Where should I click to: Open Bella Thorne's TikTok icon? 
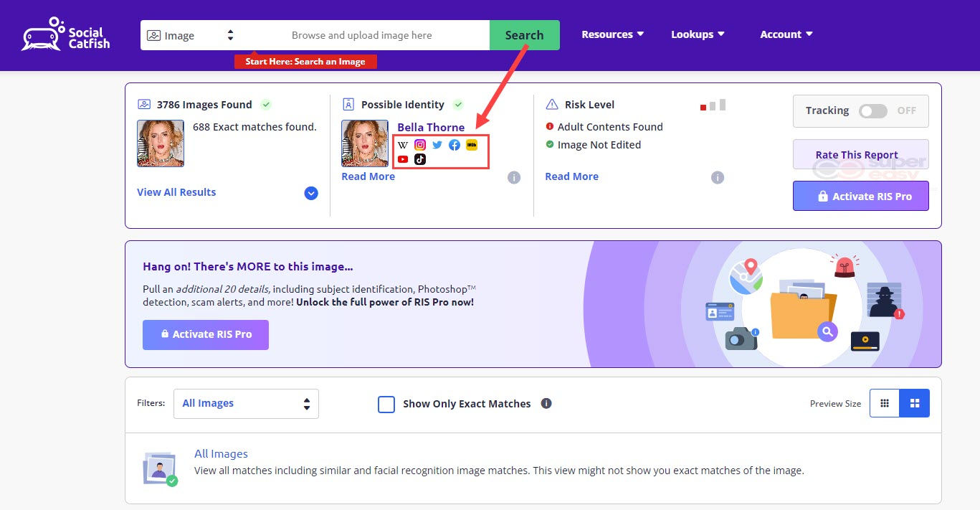click(420, 159)
